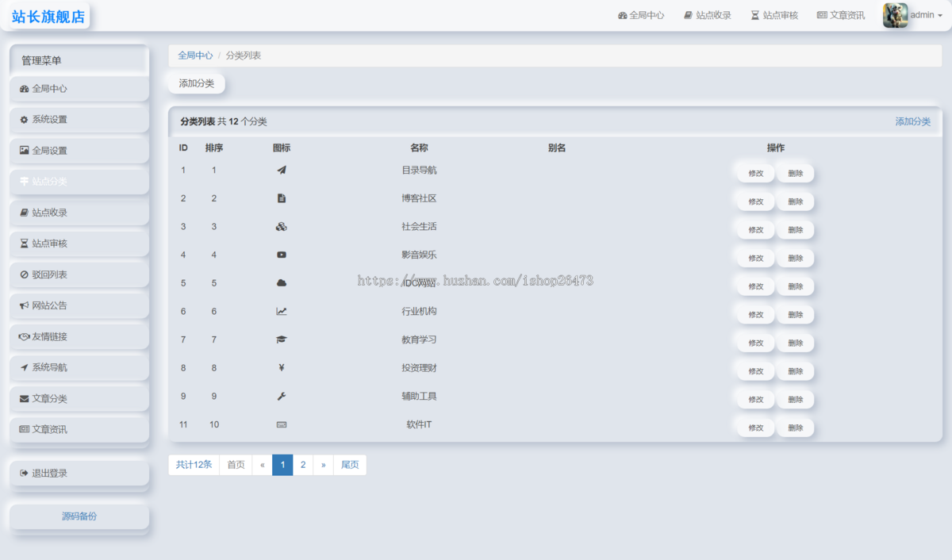Click 删除 for 行业机构
Viewport: 952px width, 560px height.
pyautogui.click(x=795, y=315)
